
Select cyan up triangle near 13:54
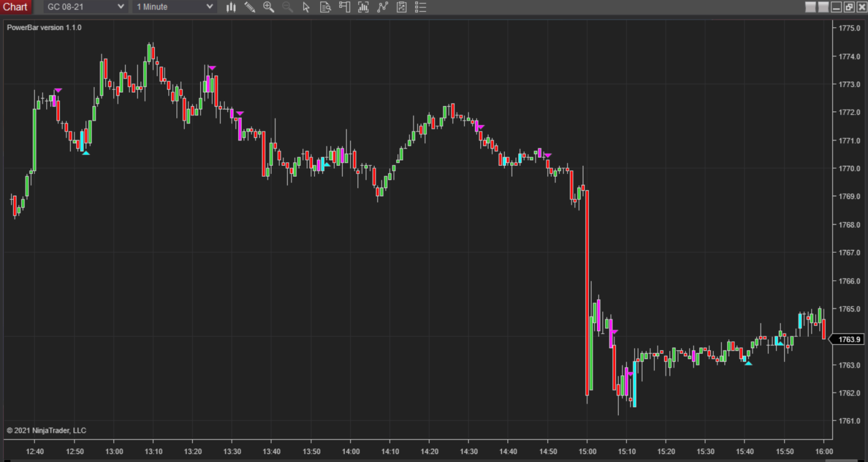point(326,164)
